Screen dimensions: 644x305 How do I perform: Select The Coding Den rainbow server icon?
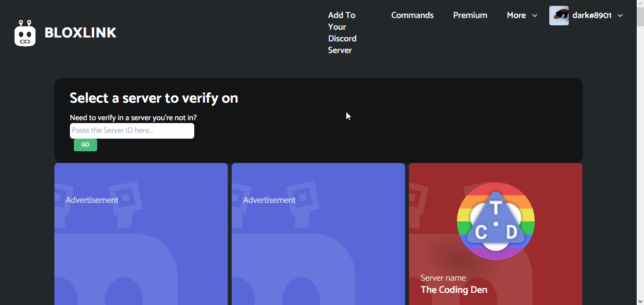tap(495, 221)
